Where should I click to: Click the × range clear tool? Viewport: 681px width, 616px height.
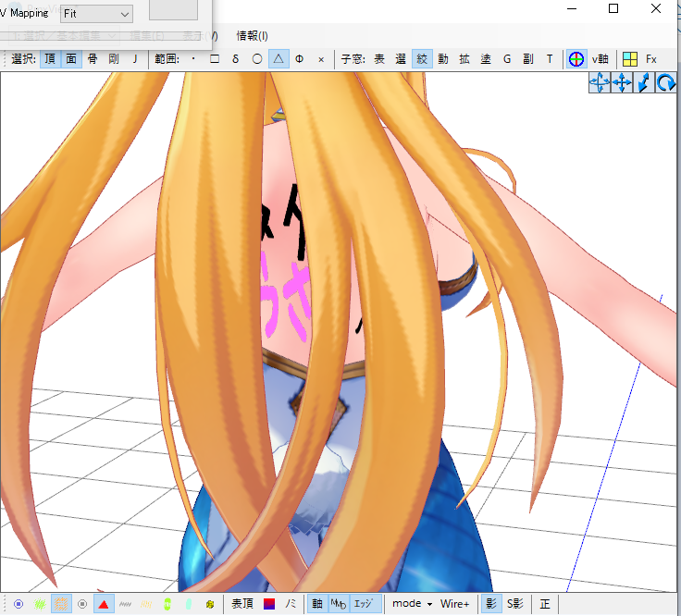click(x=321, y=59)
